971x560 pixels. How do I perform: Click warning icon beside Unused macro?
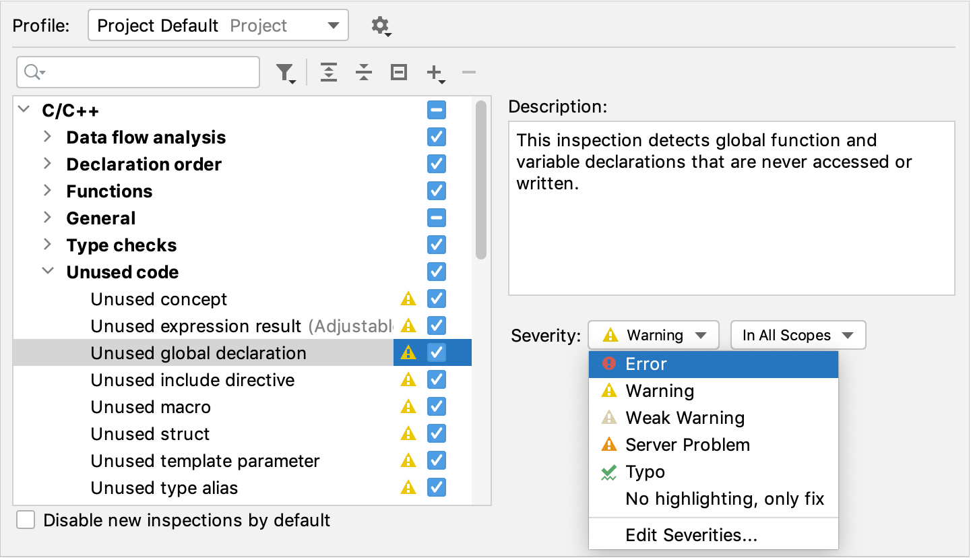click(408, 406)
